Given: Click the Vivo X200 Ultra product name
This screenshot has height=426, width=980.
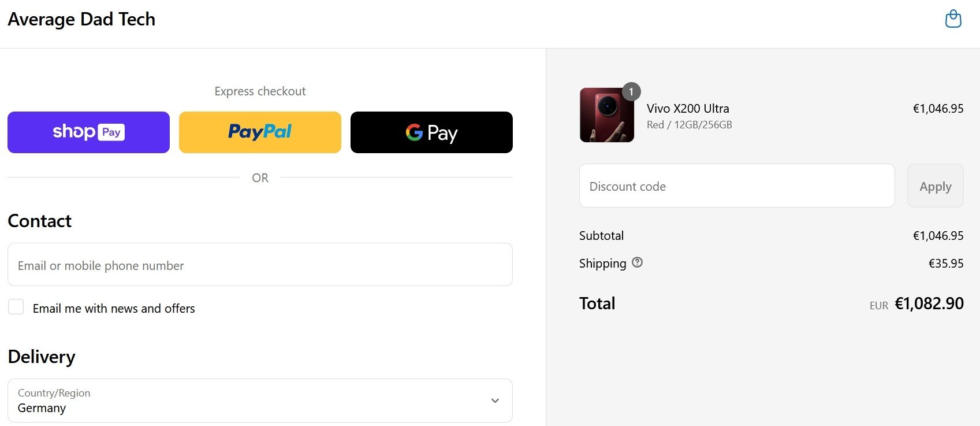Looking at the screenshot, I should pos(688,109).
